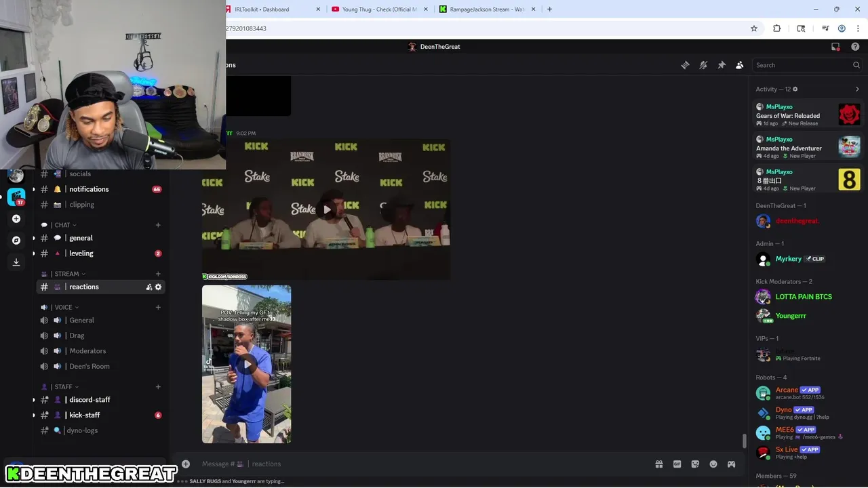Open a new browser tab

(549, 9)
